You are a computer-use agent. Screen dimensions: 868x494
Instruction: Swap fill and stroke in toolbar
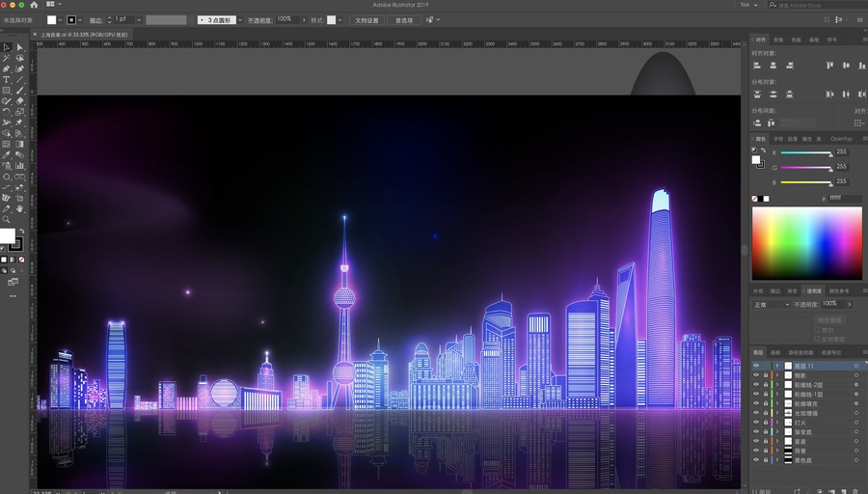click(22, 231)
